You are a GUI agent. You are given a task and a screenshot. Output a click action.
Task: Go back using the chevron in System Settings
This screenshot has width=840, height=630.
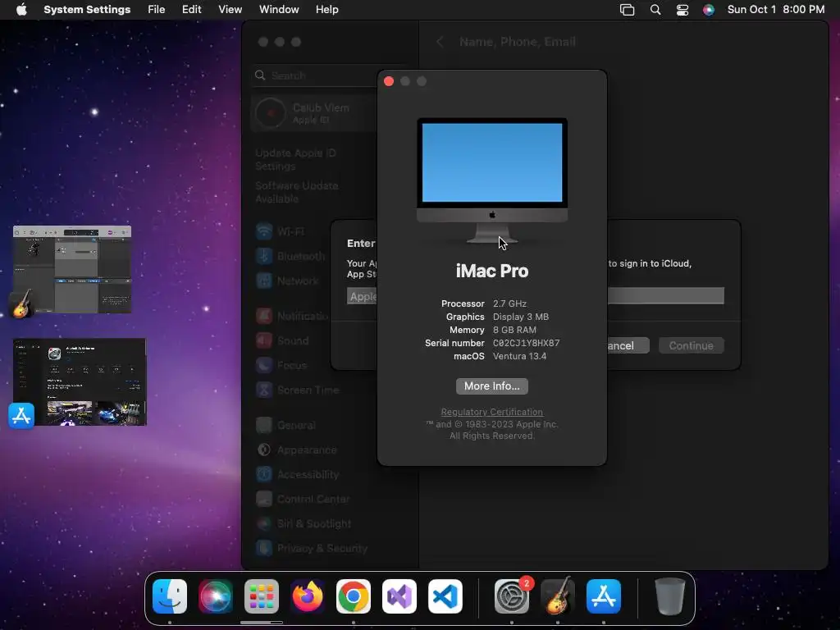coord(440,42)
